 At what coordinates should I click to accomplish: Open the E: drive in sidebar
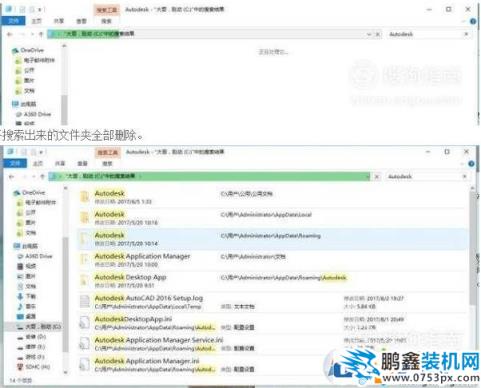point(31,347)
